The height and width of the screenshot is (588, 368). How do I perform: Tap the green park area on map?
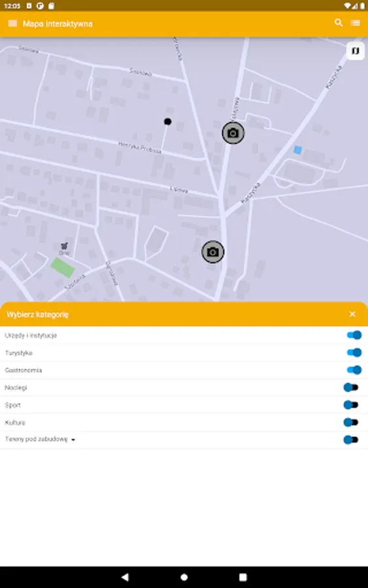click(x=62, y=267)
